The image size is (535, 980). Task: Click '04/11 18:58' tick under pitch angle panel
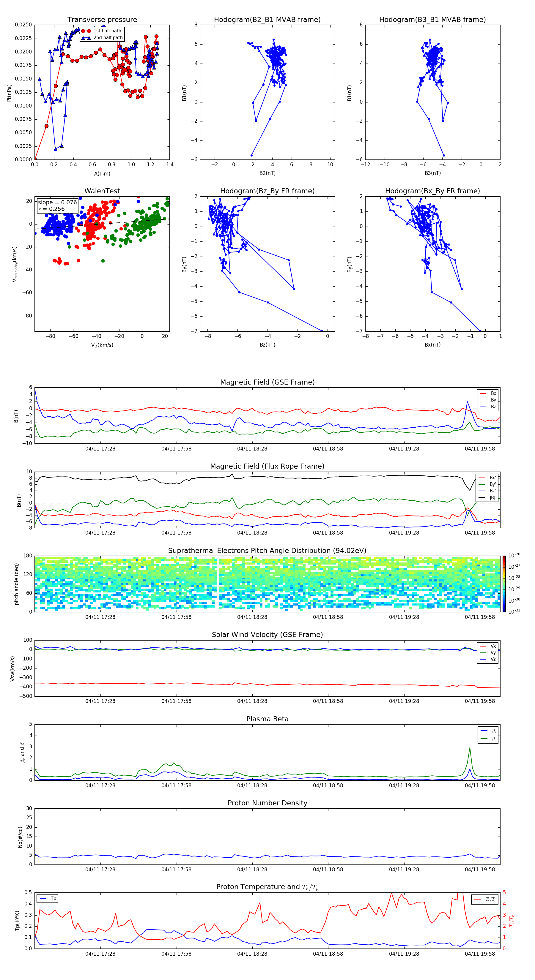tap(328, 617)
